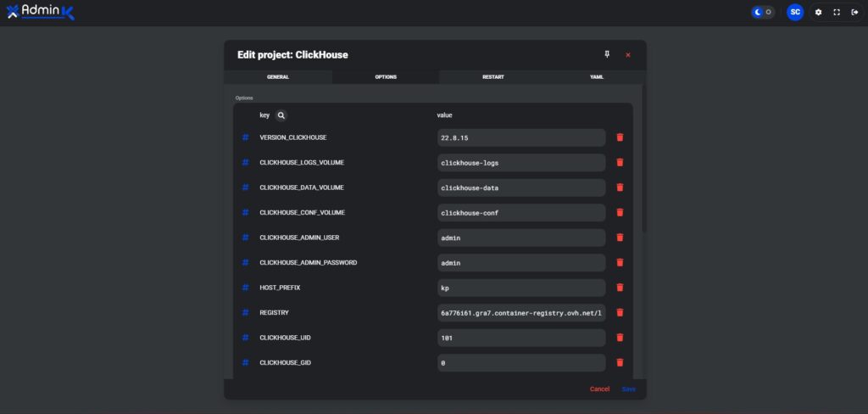Click hash icon for CLICKHOUSE_ADMIN_PASSWORD
The height and width of the screenshot is (414, 868).
(245, 262)
